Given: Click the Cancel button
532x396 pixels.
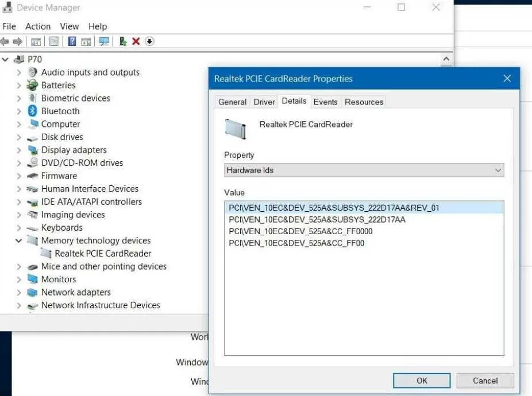Looking at the screenshot, I should (x=485, y=381).
